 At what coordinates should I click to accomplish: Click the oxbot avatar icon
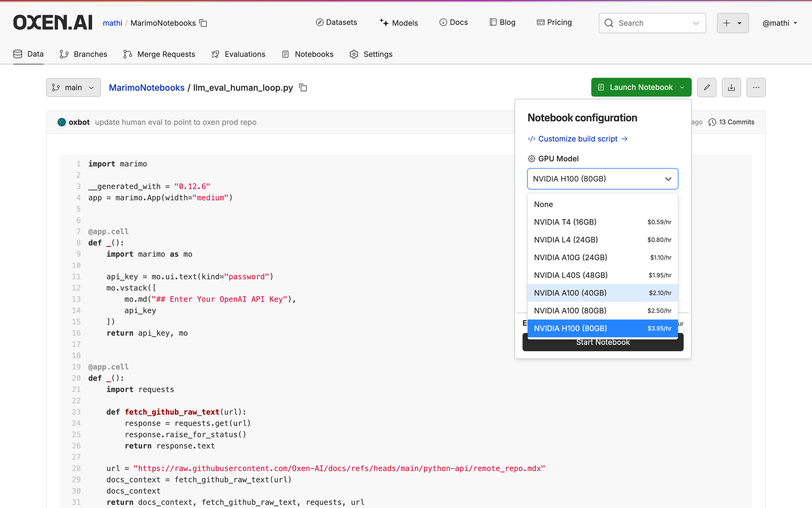[x=62, y=122]
